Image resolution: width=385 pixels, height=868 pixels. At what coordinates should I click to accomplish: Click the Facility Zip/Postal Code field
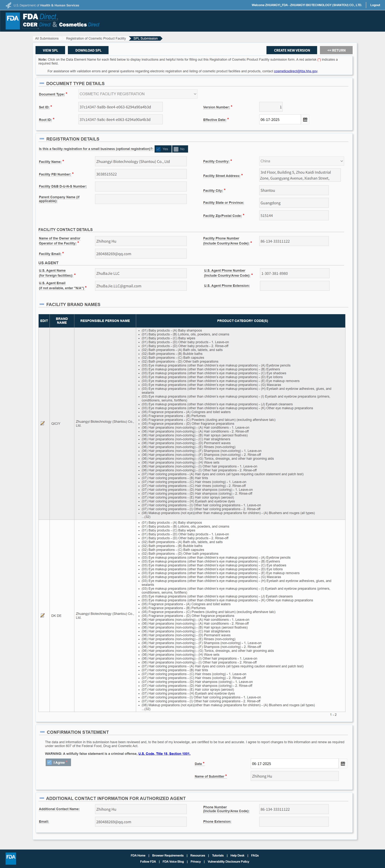coord(294,216)
